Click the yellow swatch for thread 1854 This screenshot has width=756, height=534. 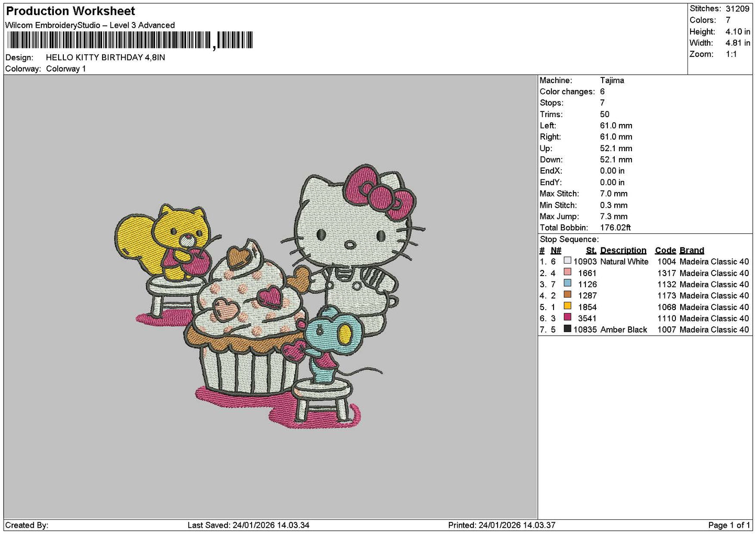point(567,306)
